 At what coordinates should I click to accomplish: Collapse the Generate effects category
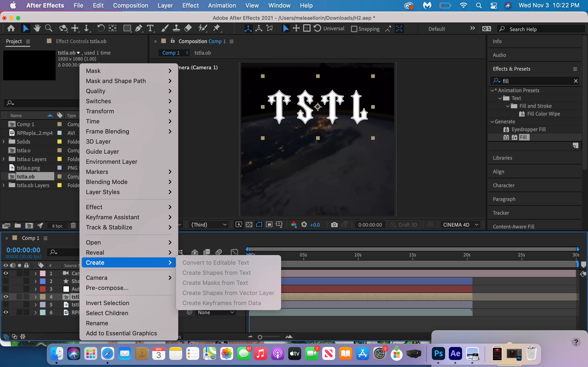(492, 122)
